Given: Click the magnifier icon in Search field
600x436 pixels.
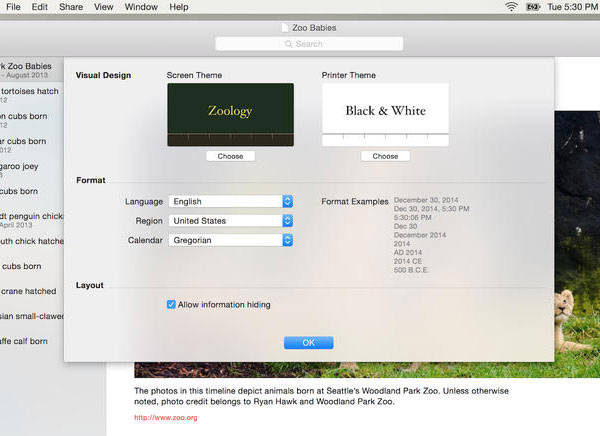Looking at the screenshot, I should click(289, 44).
